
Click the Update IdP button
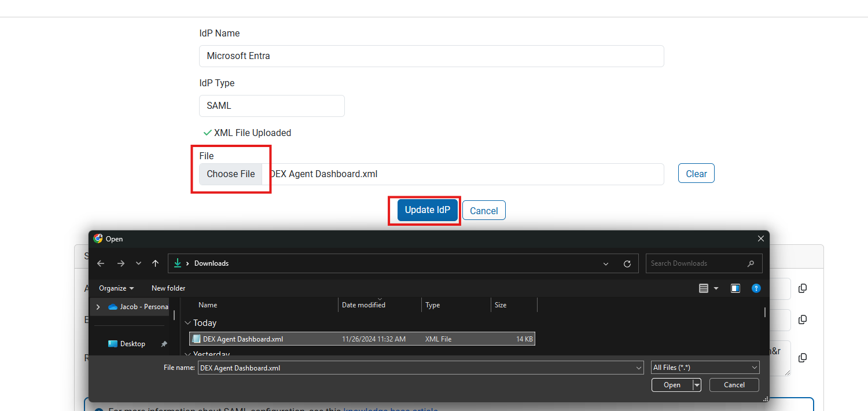coord(427,210)
